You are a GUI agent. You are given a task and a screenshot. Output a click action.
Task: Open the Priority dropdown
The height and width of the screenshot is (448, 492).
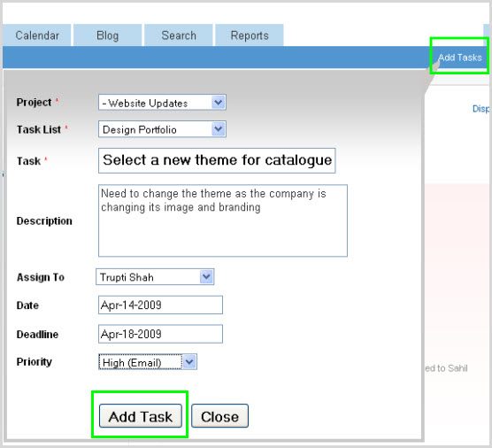click(x=148, y=361)
